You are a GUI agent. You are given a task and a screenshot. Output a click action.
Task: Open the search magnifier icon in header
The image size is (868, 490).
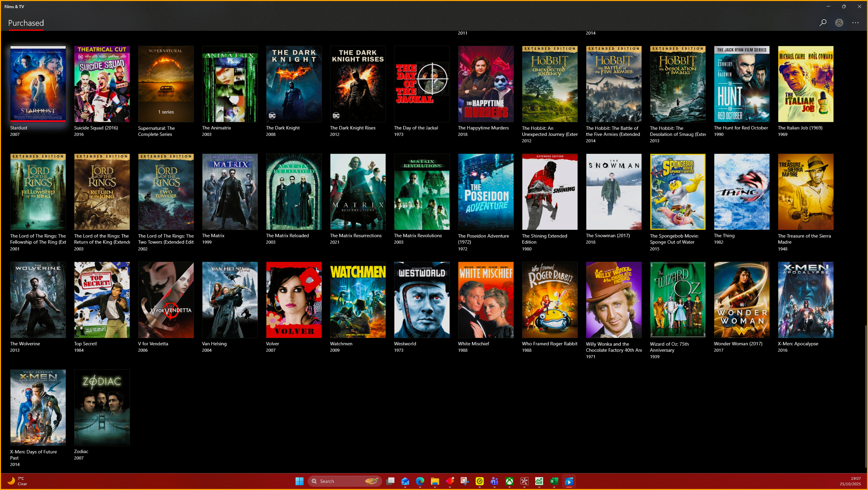pos(823,23)
